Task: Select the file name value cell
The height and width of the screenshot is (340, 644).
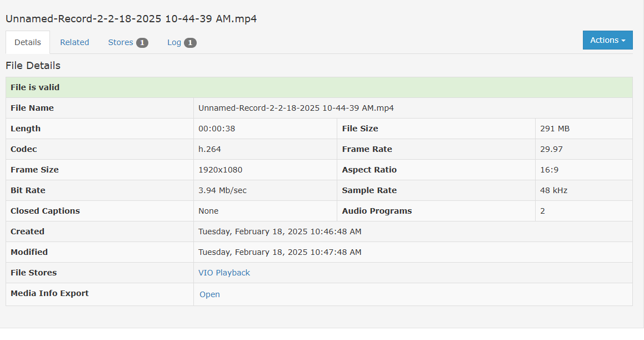Action: (296, 107)
